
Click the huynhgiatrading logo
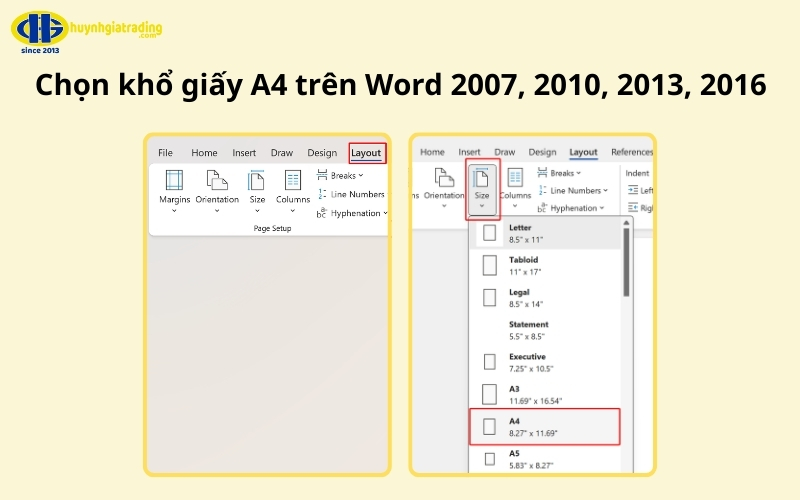pos(87,31)
